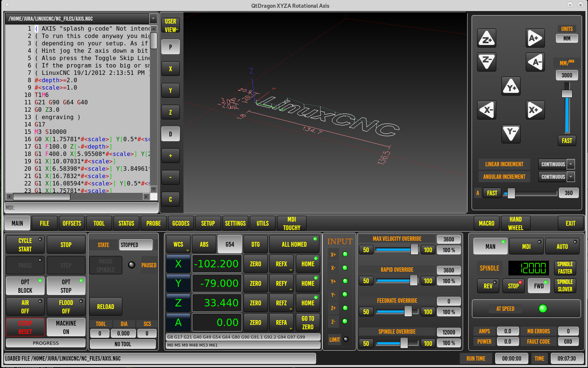The height and width of the screenshot is (368, 588).
Task: Toggle Air Off button
Action: tap(25, 307)
